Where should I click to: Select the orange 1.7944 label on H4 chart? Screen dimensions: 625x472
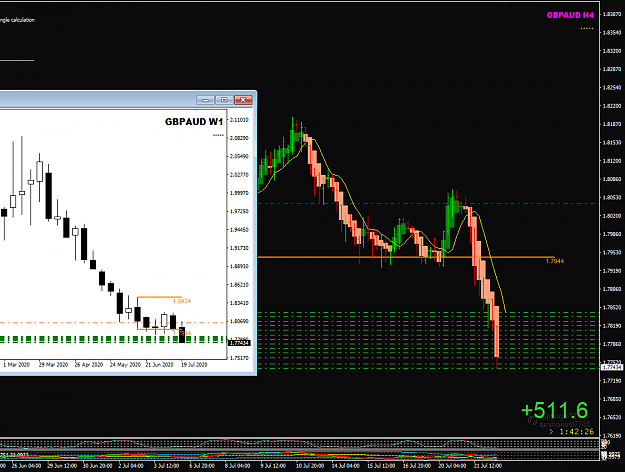555,261
